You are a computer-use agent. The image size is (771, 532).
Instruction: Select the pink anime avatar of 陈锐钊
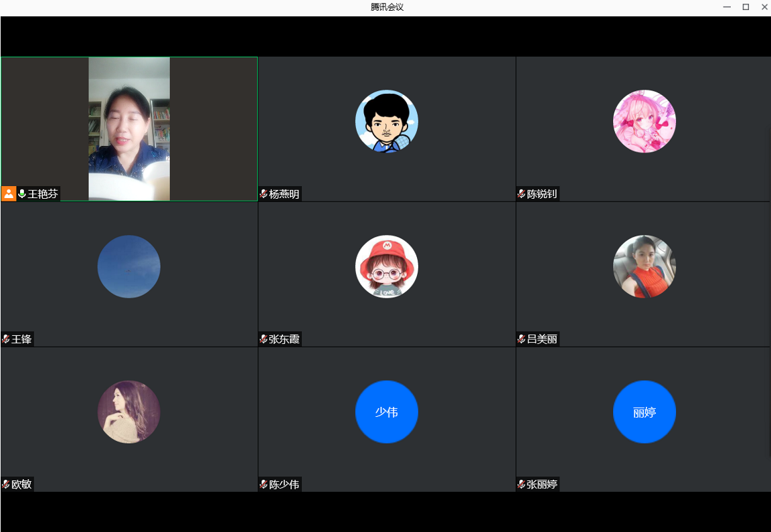pyautogui.click(x=645, y=121)
